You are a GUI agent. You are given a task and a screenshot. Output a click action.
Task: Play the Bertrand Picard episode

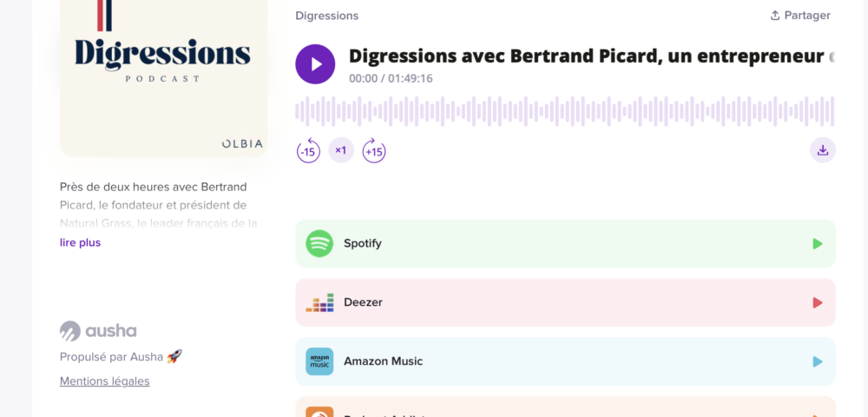click(x=315, y=64)
